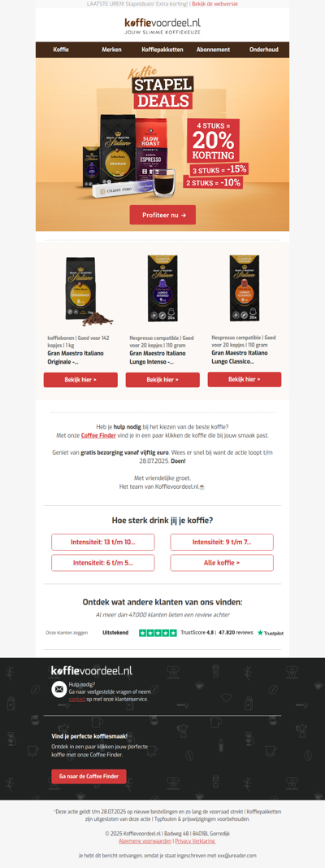The image size is (325, 868).
Task: Click the Profiteer nu button
Action: pos(162,215)
